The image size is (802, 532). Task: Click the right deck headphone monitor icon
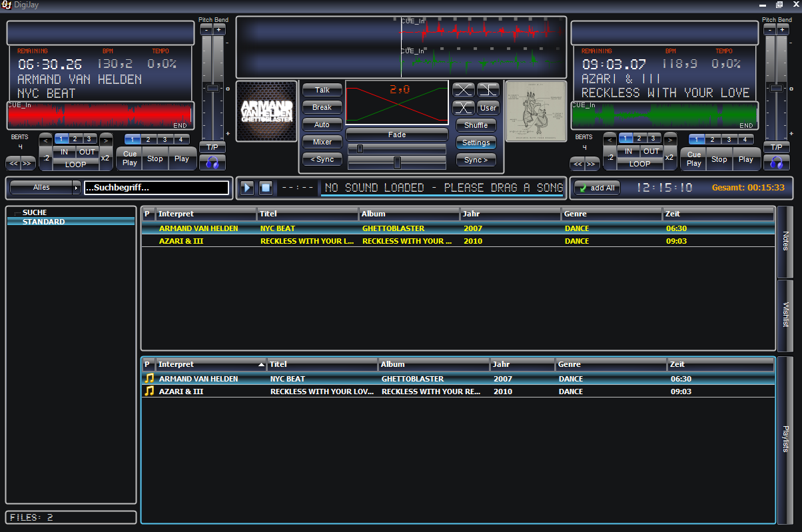776,162
